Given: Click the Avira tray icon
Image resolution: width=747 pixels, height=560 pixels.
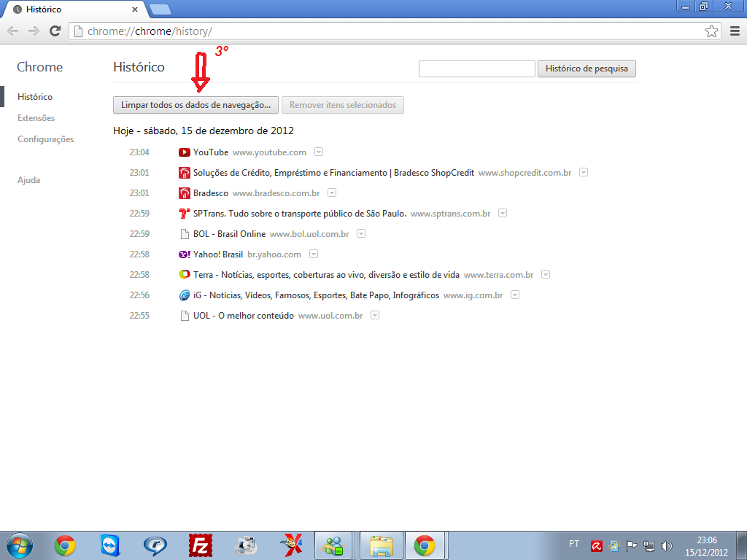Looking at the screenshot, I should pos(597,546).
